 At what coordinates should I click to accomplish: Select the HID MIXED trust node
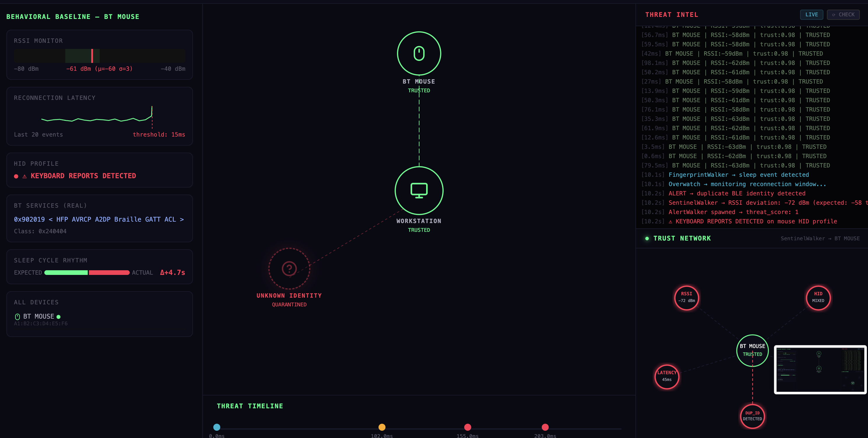[x=818, y=298]
